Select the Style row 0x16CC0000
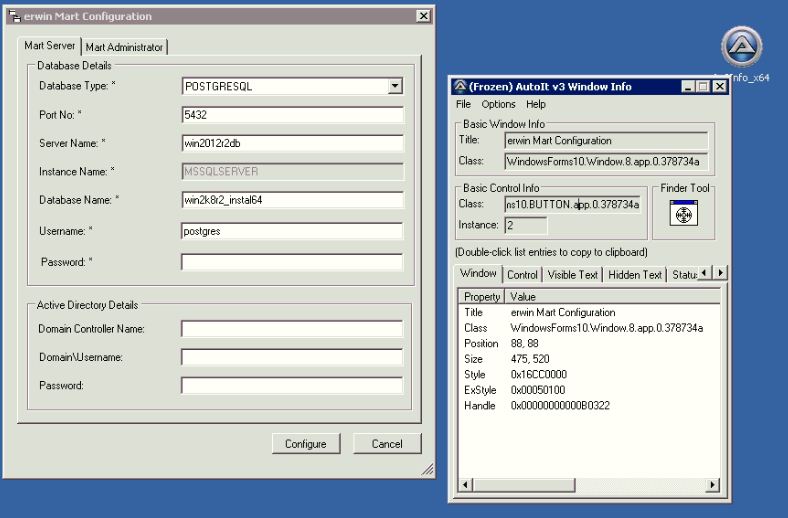The height and width of the screenshot is (518, 788). pyautogui.click(x=589, y=375)
